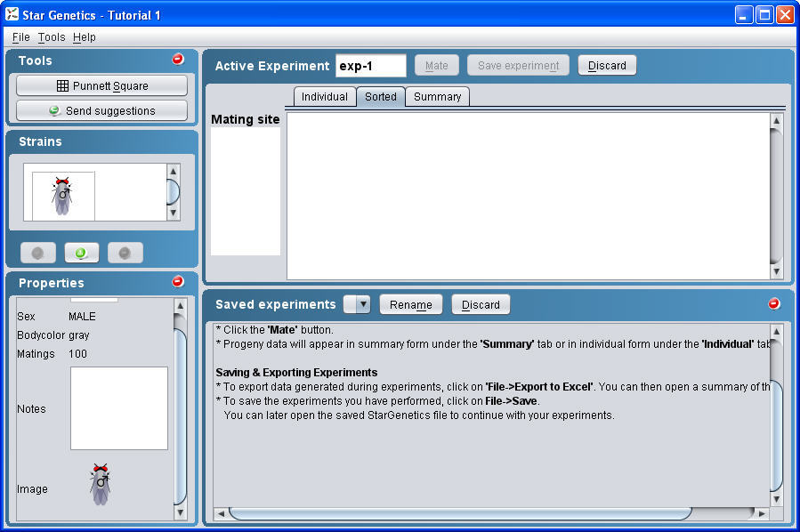Click the Bodycolor value gray

pos(79,335)
